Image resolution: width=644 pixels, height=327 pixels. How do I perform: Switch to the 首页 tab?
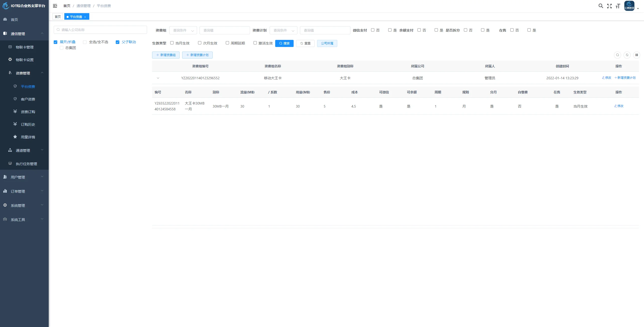click(58, 17)
